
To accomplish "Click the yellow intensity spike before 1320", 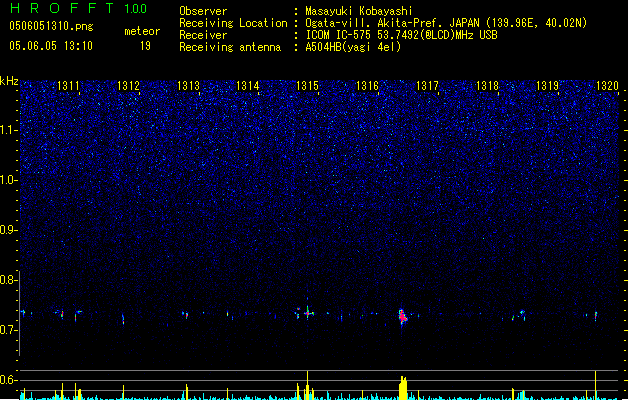I will (x=595, y=385).
